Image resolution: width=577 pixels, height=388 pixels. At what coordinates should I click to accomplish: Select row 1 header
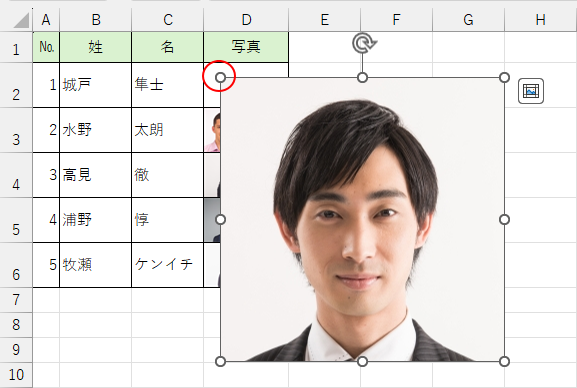[x=16, y=47]
